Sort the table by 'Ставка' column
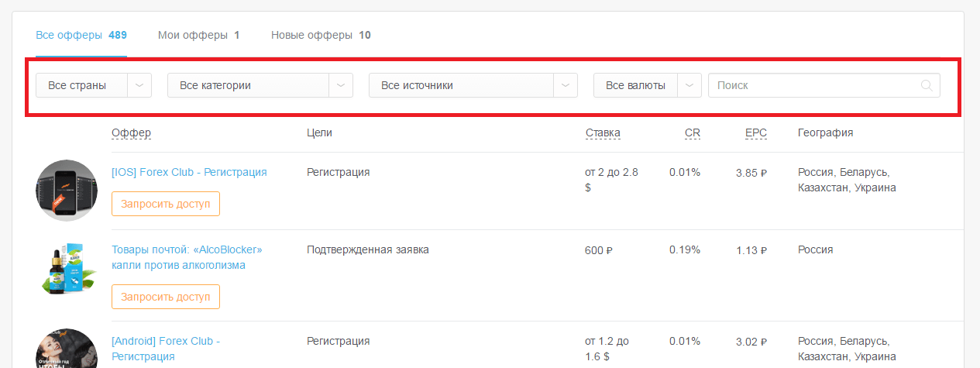The image size is (980, 368). click(x=603, y=132)
